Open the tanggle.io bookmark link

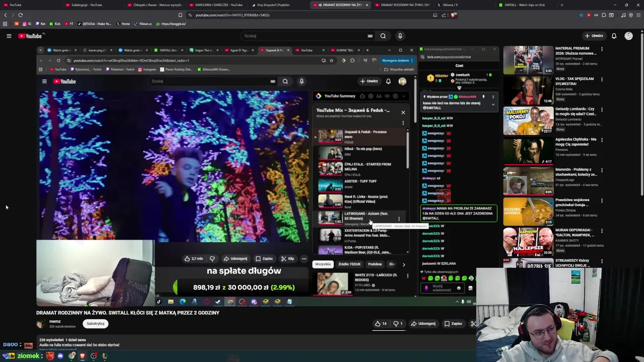171,24
